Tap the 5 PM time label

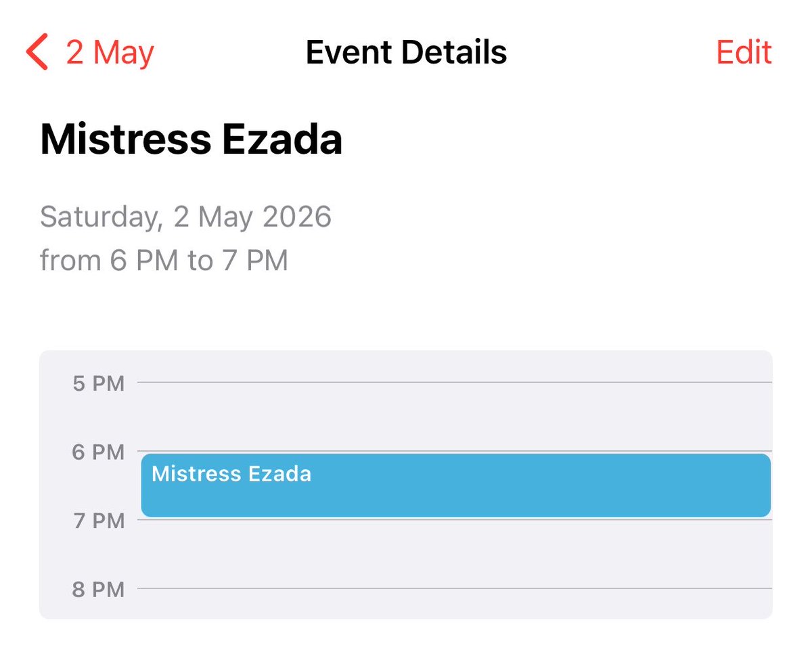[x=99, y=383]
